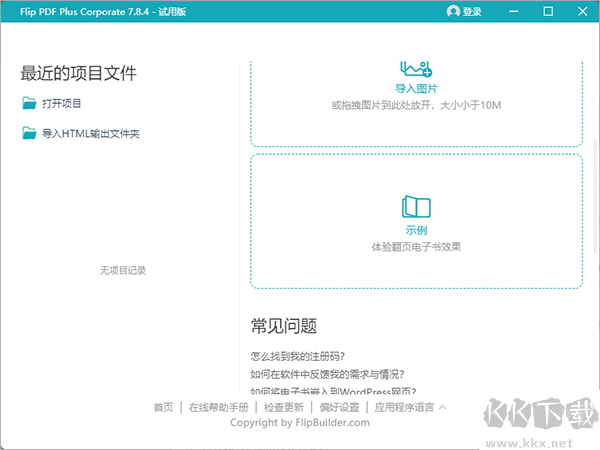Open FAQ 怎么找到我的注册码?
The width and height of the screenshot is (600, 450).
click(x=298, y=356)
